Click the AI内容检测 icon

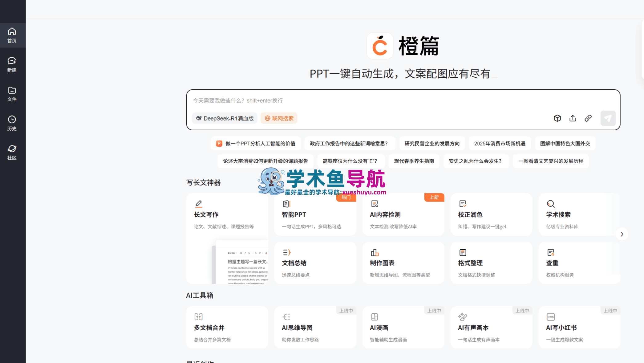click(375, 204)
